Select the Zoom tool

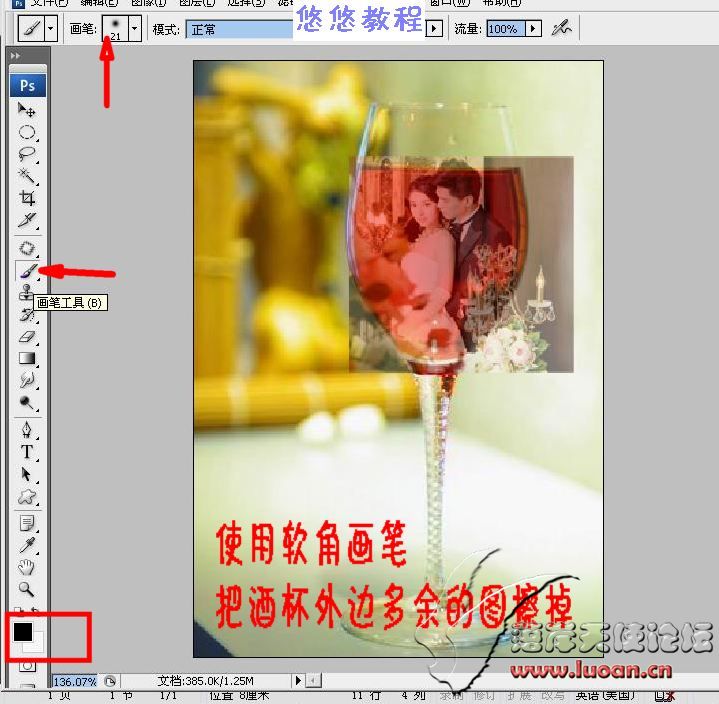pyautogui.click(x=27, y=589)
